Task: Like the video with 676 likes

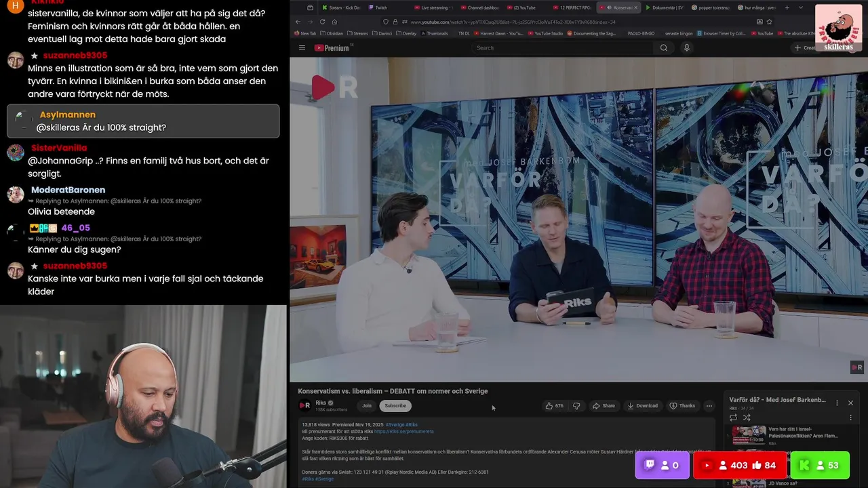Action: [x=555, y=406]
